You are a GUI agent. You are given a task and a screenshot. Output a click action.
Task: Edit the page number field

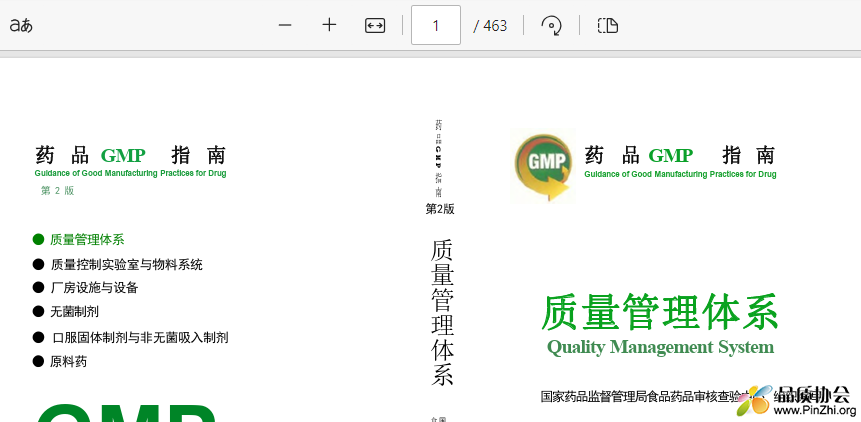tap(436, 25)
